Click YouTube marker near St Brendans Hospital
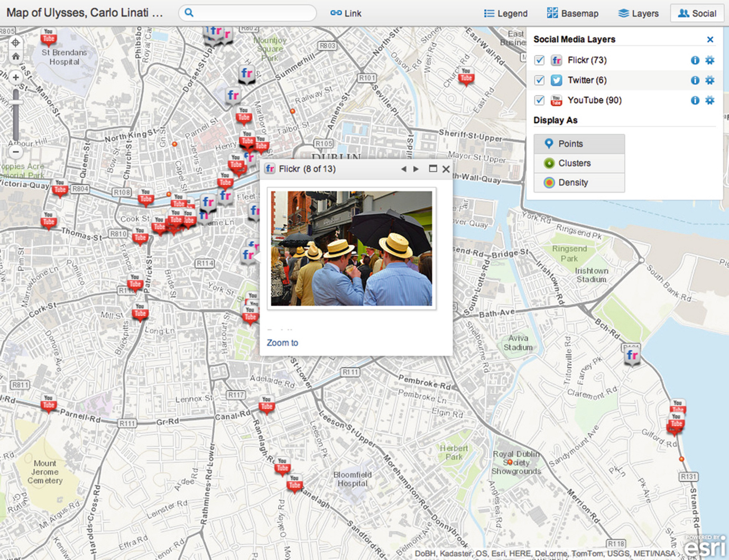The image size is (729, 560). (x=49, y=37)
